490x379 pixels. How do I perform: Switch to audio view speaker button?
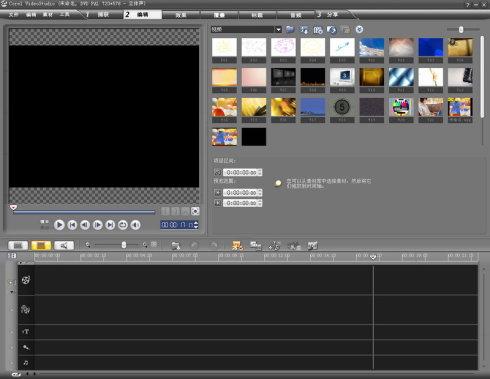click(64, 246)
